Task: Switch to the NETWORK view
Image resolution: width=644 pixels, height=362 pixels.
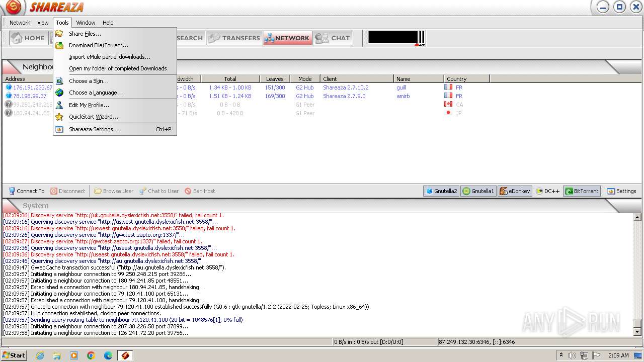Action: click(287, 38)
